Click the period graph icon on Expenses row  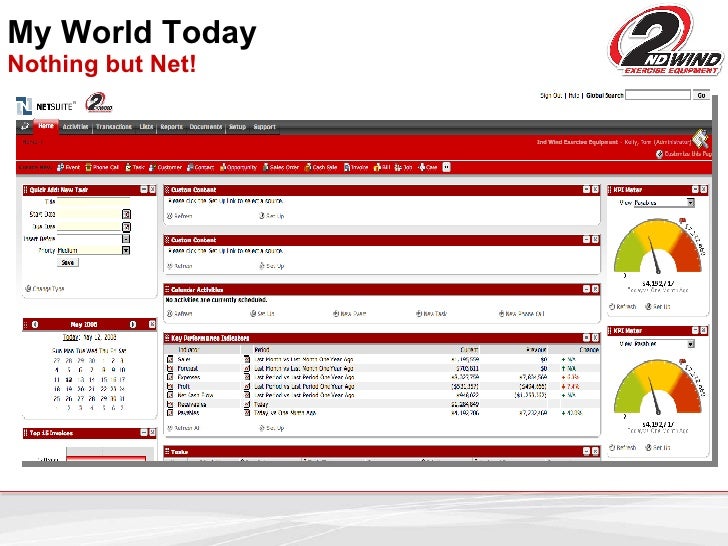tap(247, 377)
